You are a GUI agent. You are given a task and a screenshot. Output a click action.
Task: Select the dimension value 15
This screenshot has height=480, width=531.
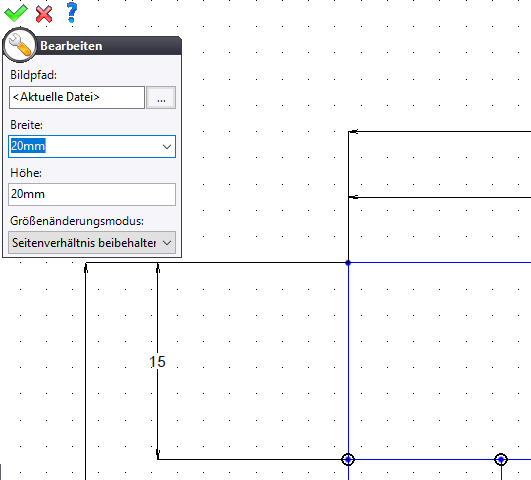157,362
